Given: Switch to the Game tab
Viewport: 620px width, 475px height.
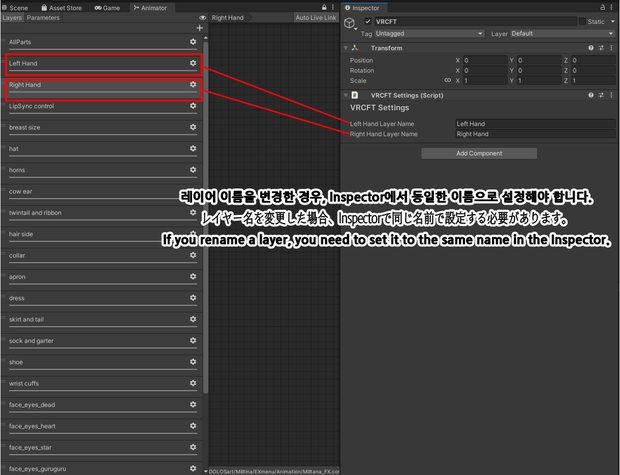Looking at the screenshot, I should click(x=107, y=8).
